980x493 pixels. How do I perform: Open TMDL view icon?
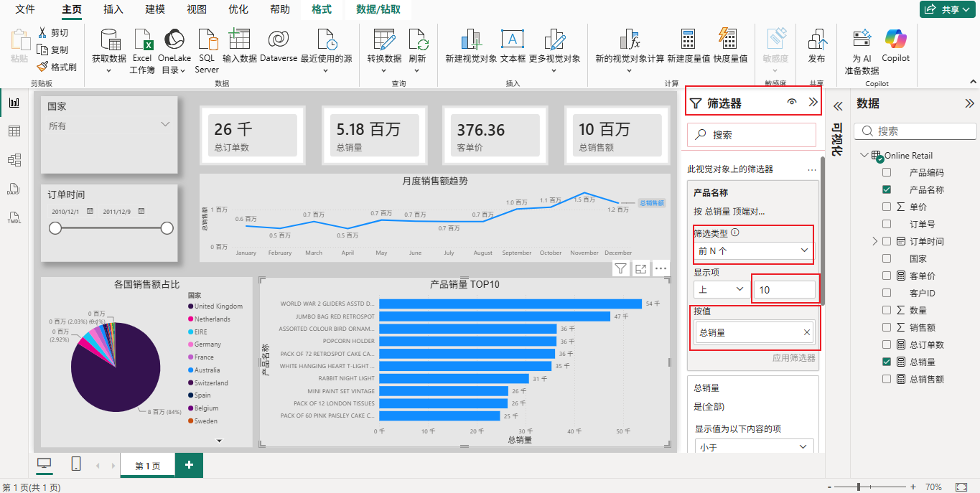click(x=14, y=217)
